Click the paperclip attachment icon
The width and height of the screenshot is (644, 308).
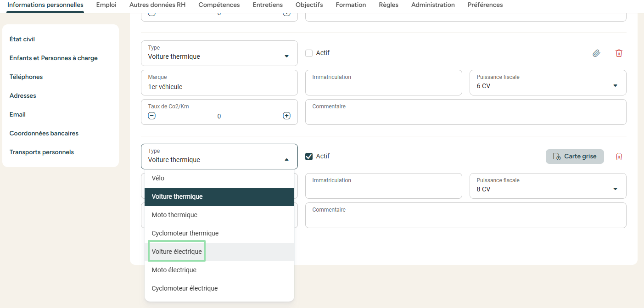(x=596, y=53)
